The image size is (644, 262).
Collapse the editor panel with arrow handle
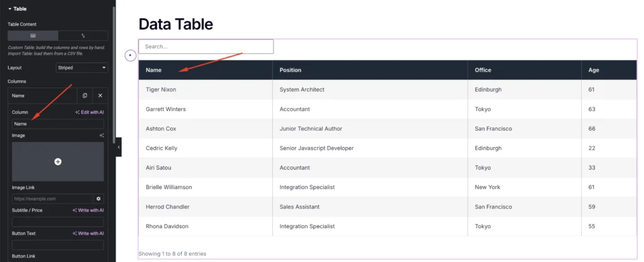(118, 147)
